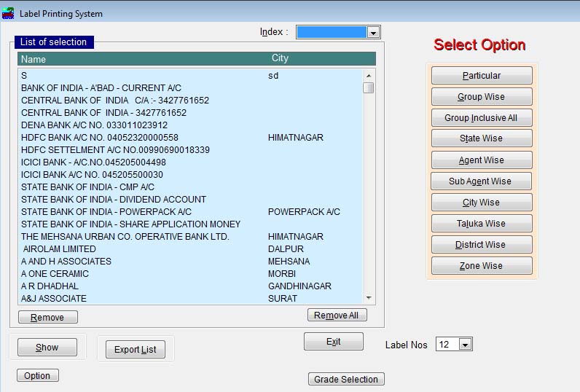Viewport: 580px width, 392px height.
Task: Select THE MEHSANA URBAN CO. OPERATIVE BANK LTD.
Action: click(190, 237)
